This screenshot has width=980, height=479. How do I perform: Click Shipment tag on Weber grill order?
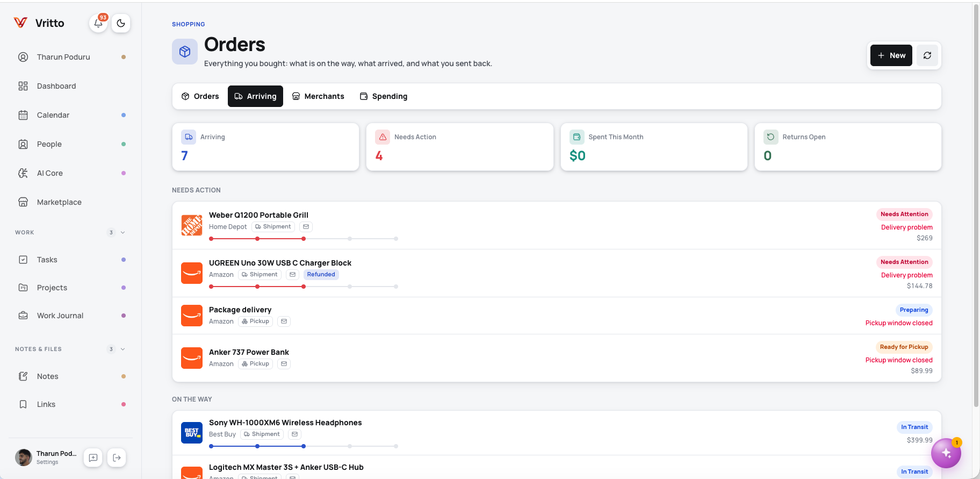pyautogui.click(x=273, y=227)
